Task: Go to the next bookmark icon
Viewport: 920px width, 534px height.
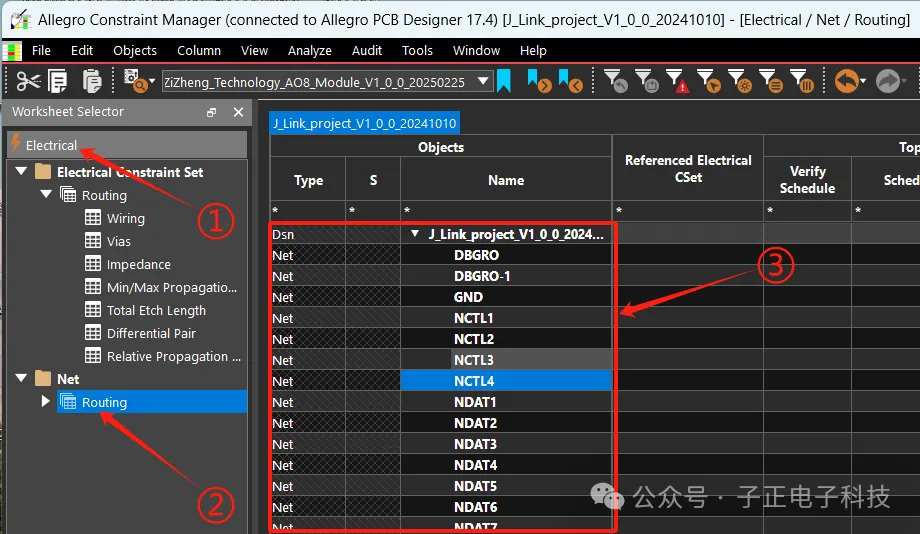Action: tap(539, 81)
